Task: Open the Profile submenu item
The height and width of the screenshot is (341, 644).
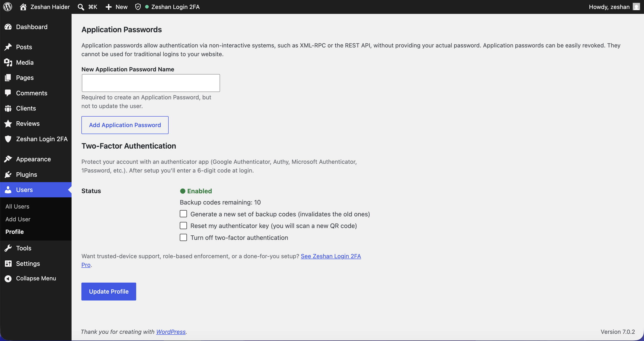Action: pyautogui.click(x=15, y=232)
